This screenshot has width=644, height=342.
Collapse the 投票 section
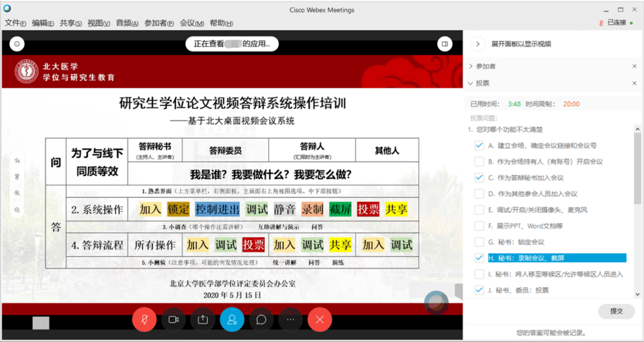pos(470,84)
